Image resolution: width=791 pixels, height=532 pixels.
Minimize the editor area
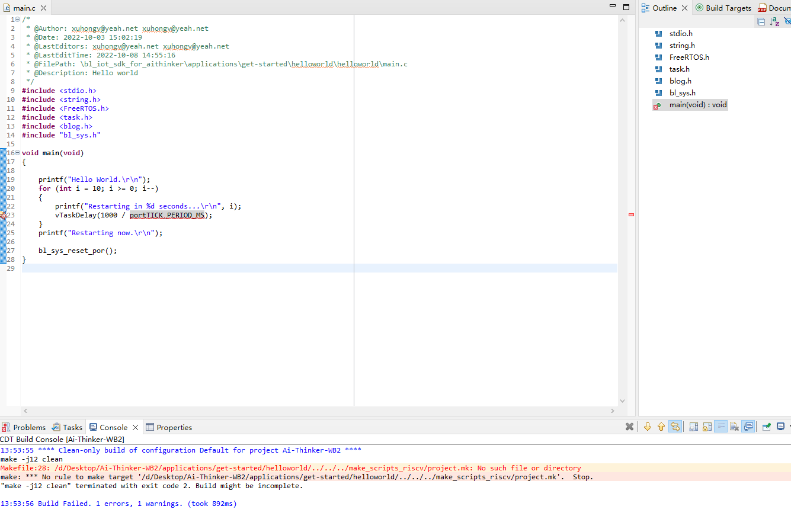pyautogui.click(x=613, y=6)
